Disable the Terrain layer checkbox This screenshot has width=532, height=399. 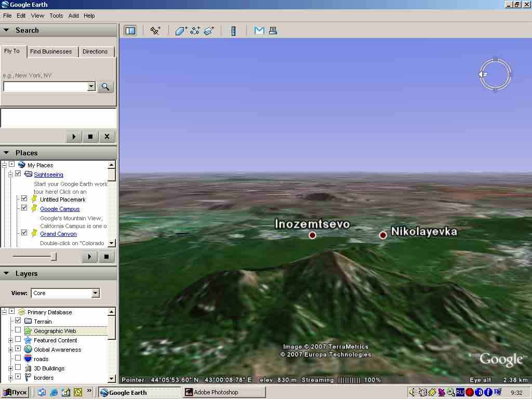click(18, 320)
